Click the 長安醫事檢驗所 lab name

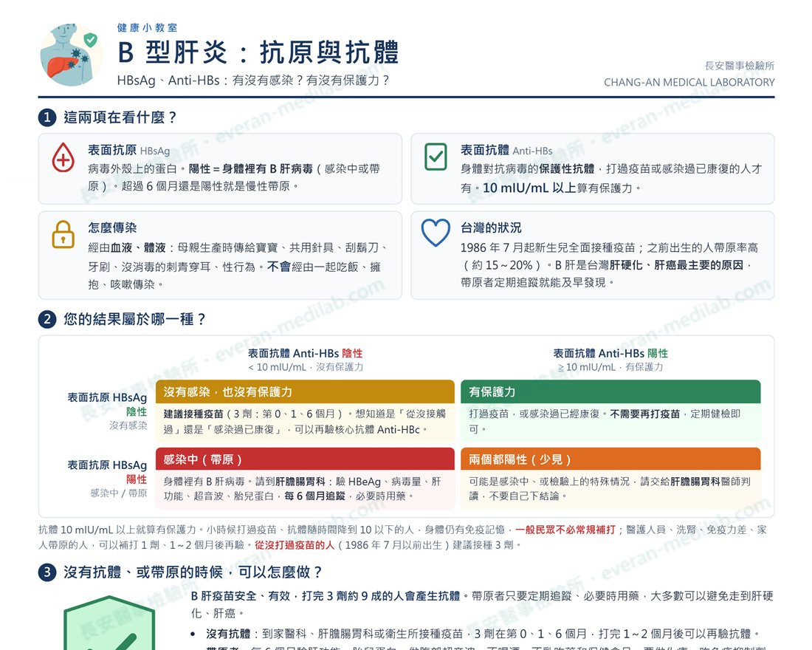740,66
